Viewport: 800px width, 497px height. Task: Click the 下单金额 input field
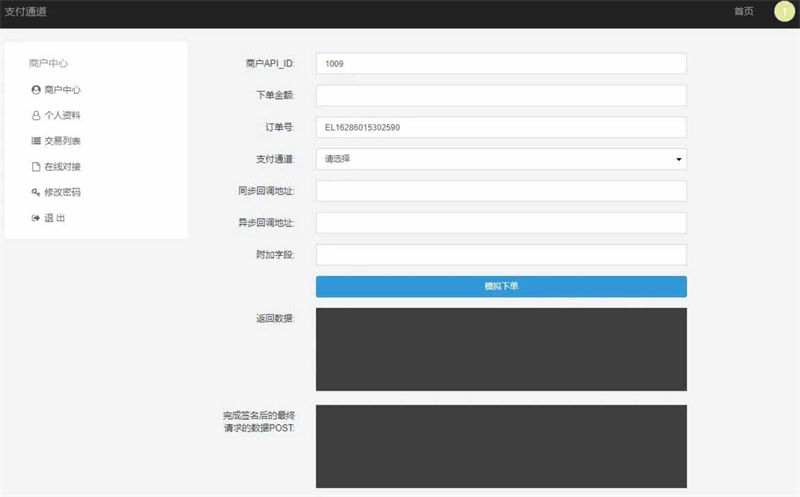[x=500, y=96]
